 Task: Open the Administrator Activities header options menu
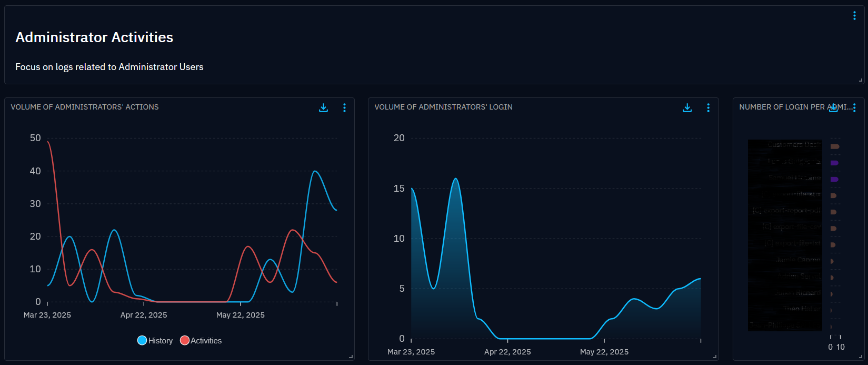[x=854, y=16]
